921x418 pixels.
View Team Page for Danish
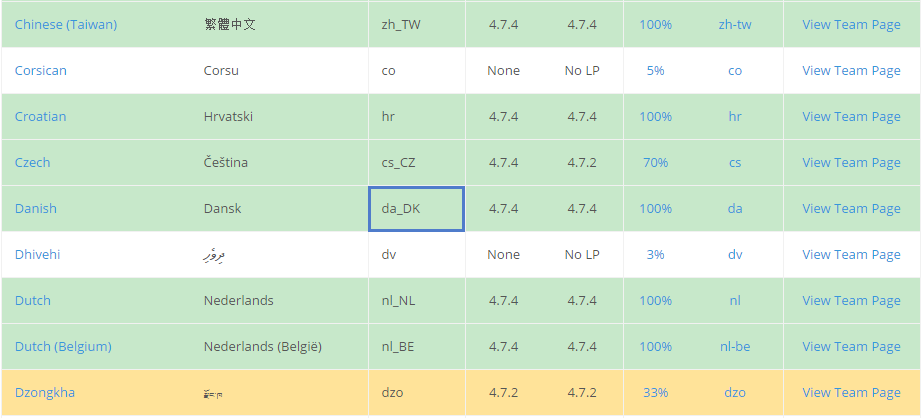click(x=851, y=208)
